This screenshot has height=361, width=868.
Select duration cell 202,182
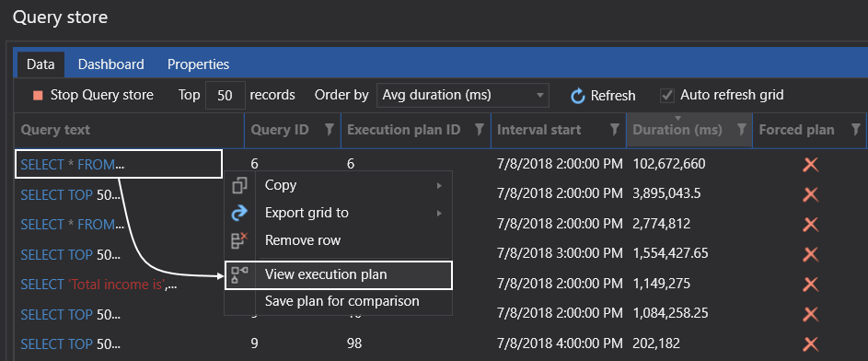[656, 344]
